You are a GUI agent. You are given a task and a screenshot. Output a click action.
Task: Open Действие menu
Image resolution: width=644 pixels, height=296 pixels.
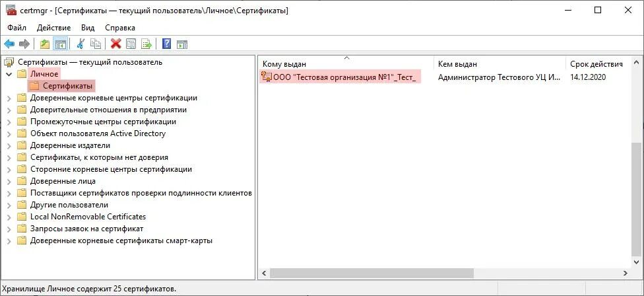tap(54, 28)
